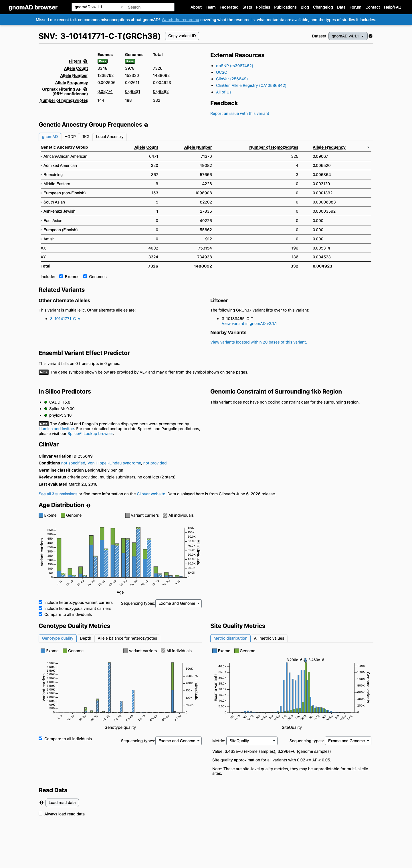Click the Exome legend swatch in Age Distribution

pyautogui.click(x=41, y=515)
